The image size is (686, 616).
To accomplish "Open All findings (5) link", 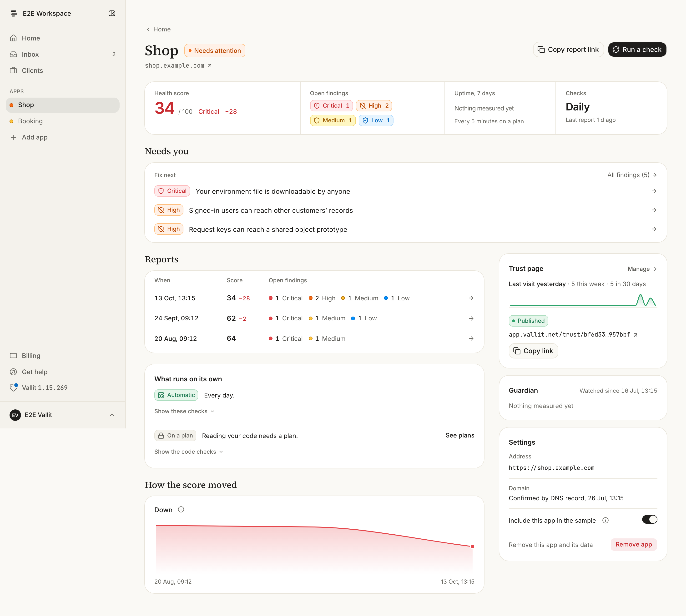I will [632, 175].
